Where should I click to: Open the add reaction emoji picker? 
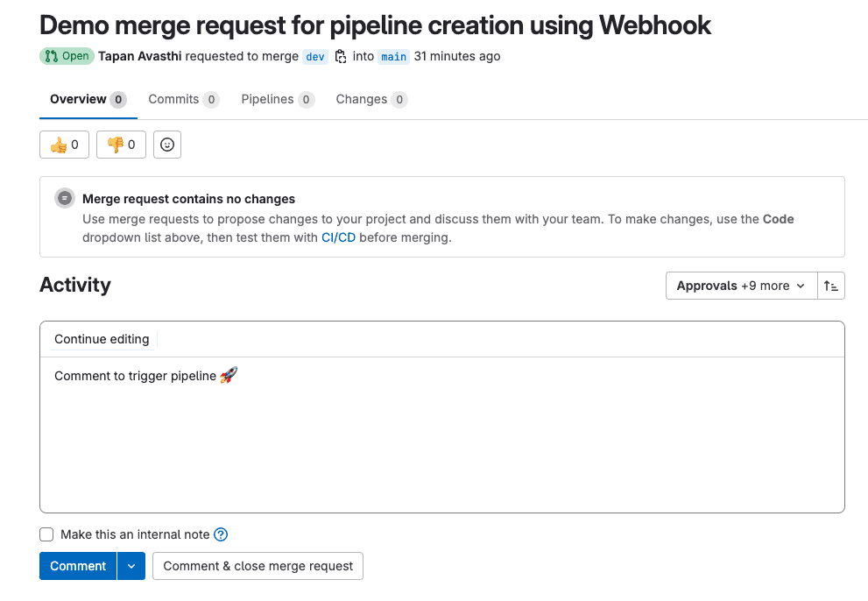point(167,145)
